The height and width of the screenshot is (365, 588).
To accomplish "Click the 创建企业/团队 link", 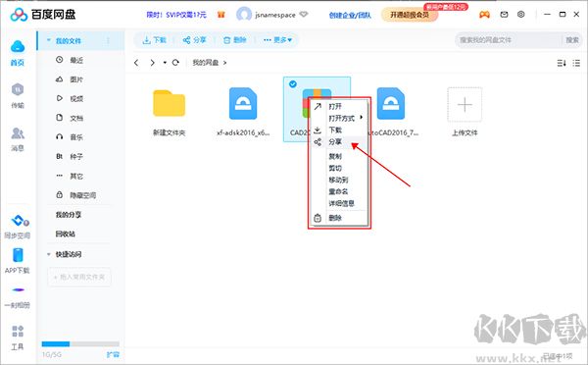I will [350, 15].
